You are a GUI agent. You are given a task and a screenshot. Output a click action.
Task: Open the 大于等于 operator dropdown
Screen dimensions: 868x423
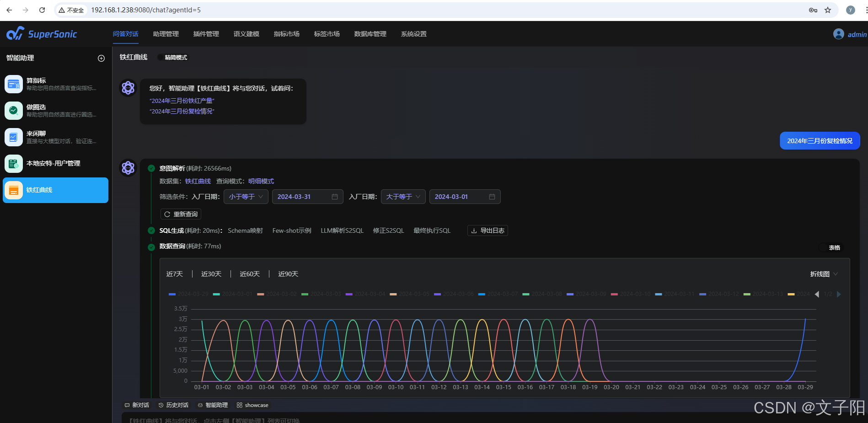click(403, 197)
